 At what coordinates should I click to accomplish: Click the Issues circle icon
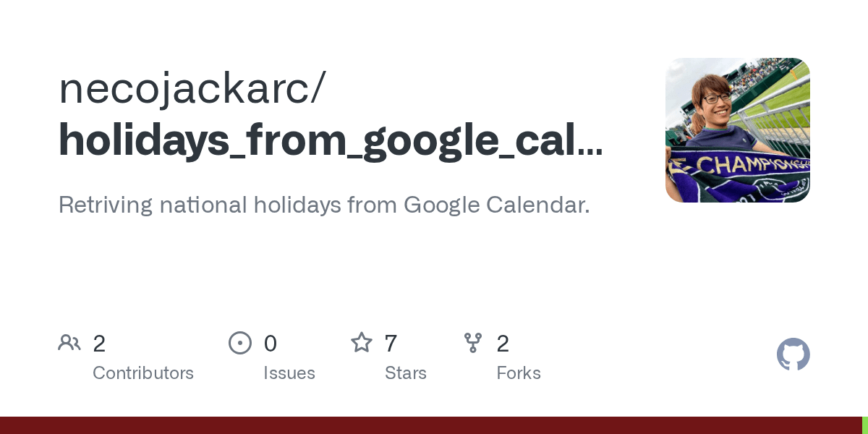[x=240, y=343]
